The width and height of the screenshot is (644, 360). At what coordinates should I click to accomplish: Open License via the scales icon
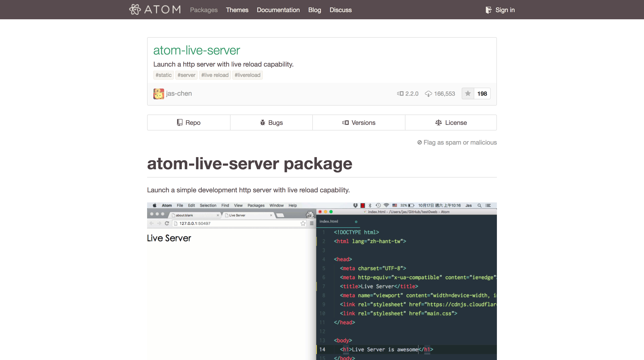(438, 122)
